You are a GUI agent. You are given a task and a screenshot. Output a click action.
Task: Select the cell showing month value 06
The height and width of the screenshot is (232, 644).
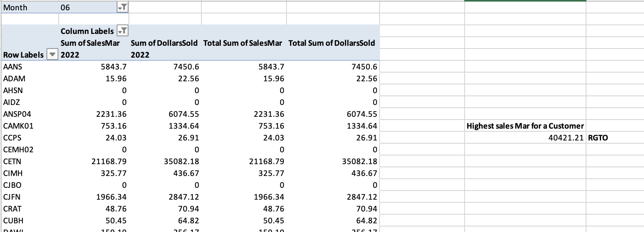tap(65, 7)
